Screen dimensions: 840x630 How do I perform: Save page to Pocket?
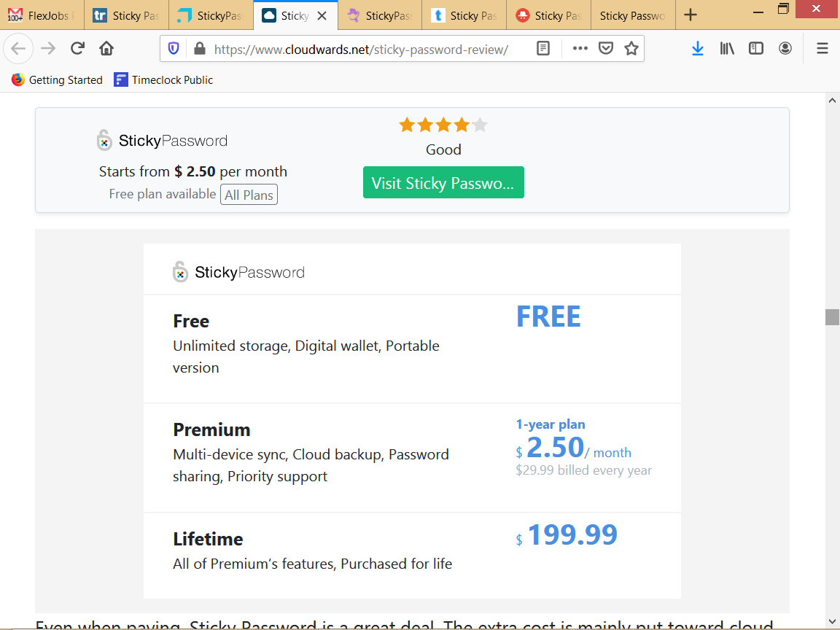606,49
